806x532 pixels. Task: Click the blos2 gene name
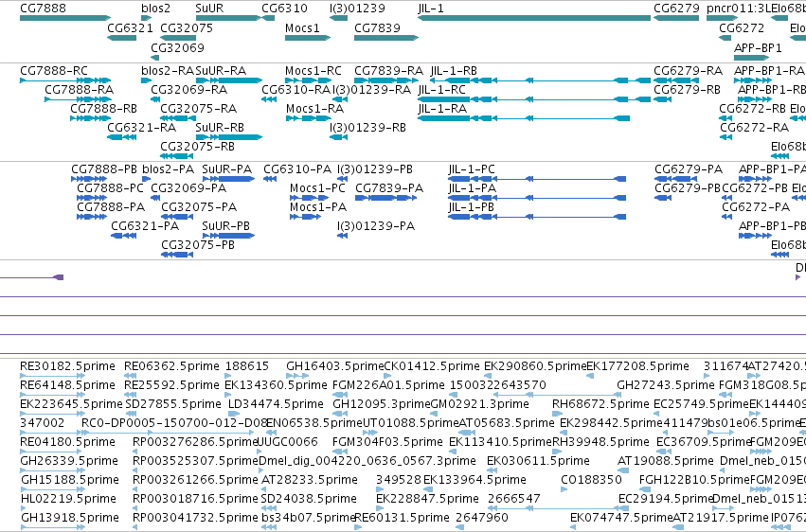pos(155,9)
